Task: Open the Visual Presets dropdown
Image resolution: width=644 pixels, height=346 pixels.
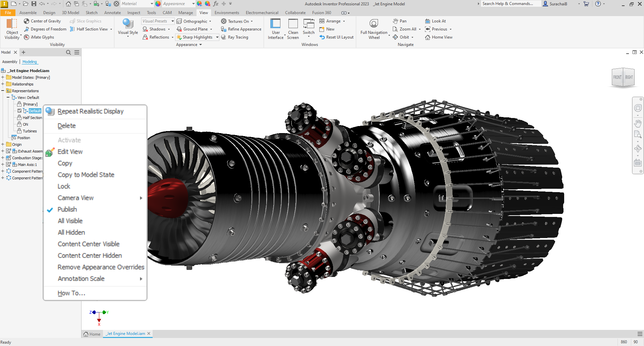Action: tap(172, 21)
